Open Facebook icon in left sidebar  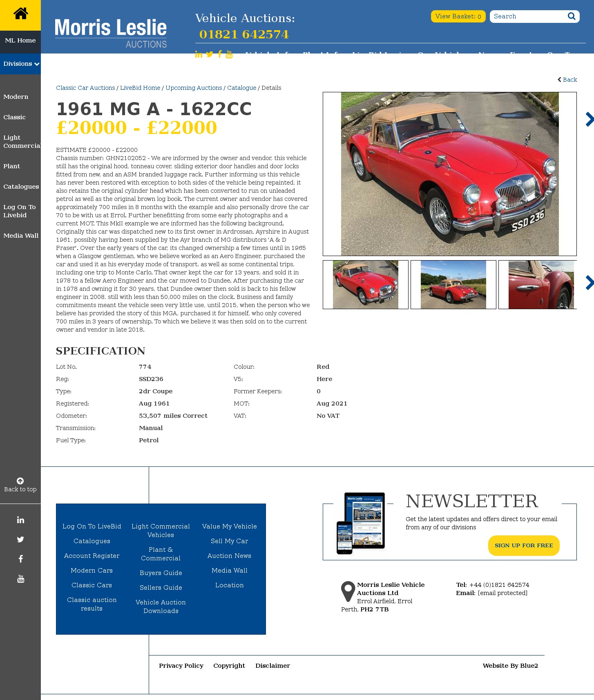(x=20, y=559)
